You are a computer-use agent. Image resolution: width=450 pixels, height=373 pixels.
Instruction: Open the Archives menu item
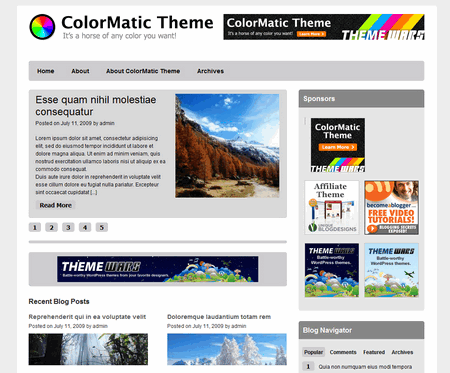pyautogui.click(x=210, y=71)
